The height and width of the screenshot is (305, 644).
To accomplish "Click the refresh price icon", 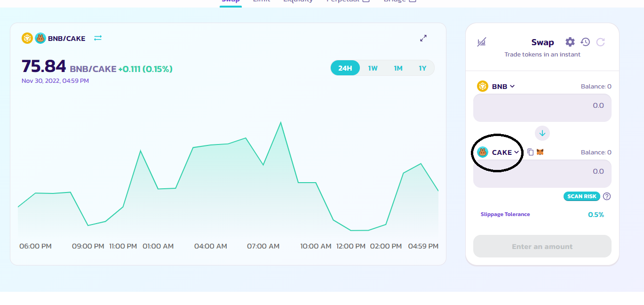I will (600, 42).
